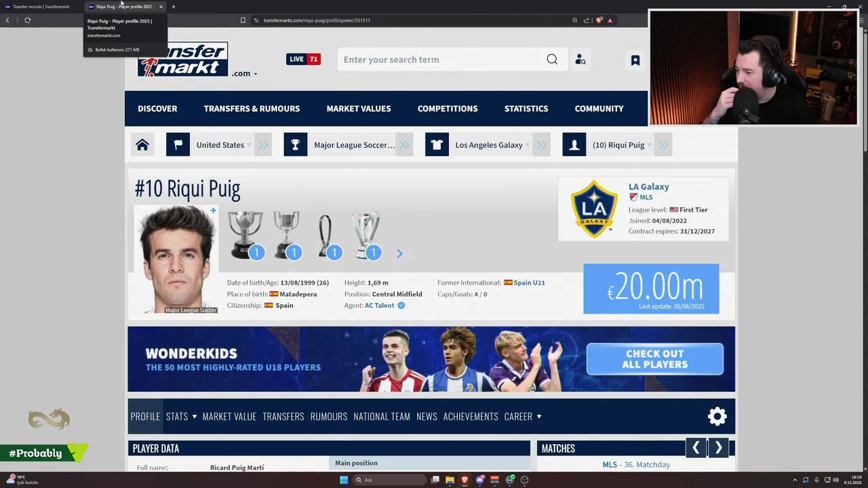Open the TRANSFERS & RUMOURS menu
This screenshot has width=868, height=488.
click(252, 108)
